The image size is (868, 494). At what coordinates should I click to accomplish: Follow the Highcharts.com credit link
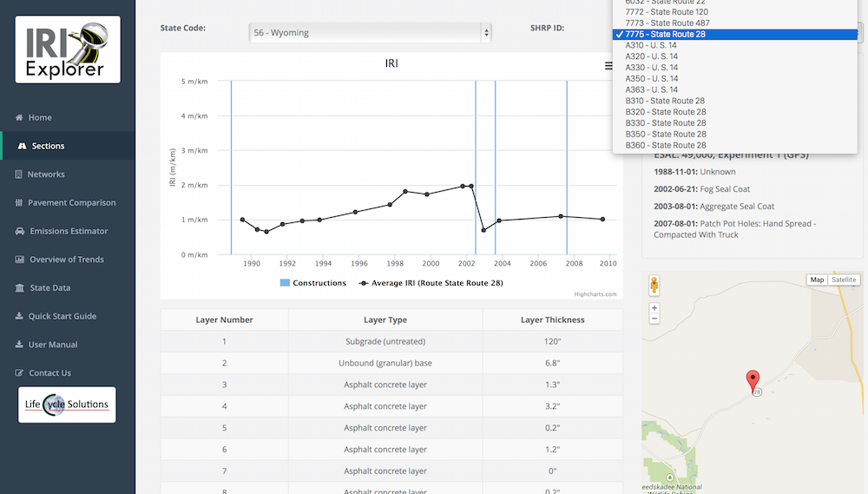tap(595, 294)
